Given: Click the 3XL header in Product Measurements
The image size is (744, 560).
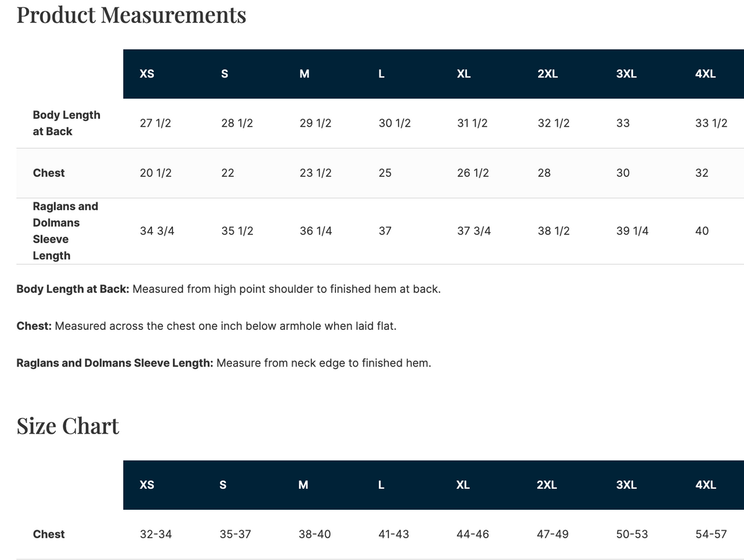Looking at the screenshot, I should pyautogui.click(x=626, y=74).
